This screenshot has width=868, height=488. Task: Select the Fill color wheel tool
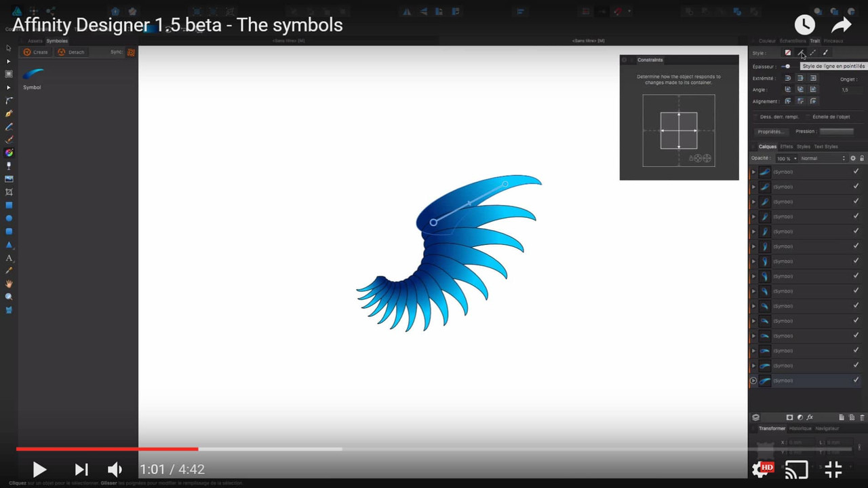click(x=9, y=153)
